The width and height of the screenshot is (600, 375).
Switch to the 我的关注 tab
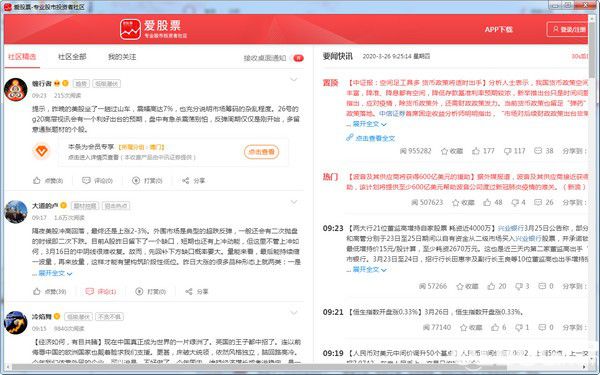(x=122, y=57)
